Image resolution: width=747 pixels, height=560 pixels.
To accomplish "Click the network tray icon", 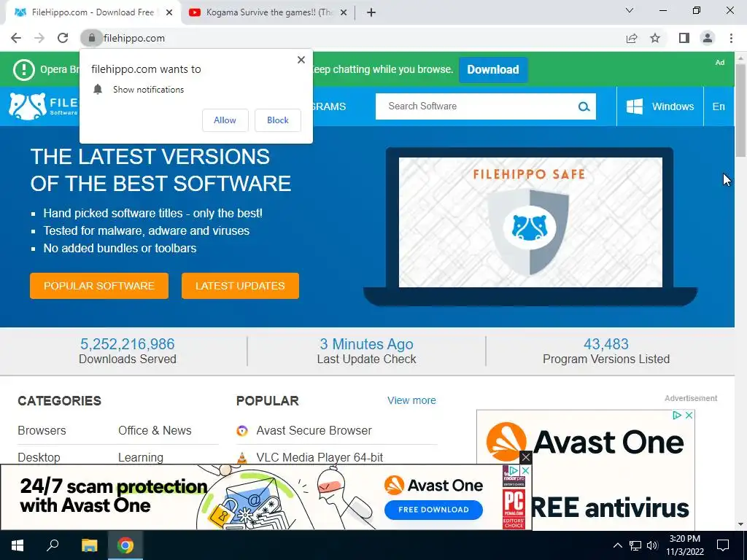I will pyautogui.click(x=635, y=545).
